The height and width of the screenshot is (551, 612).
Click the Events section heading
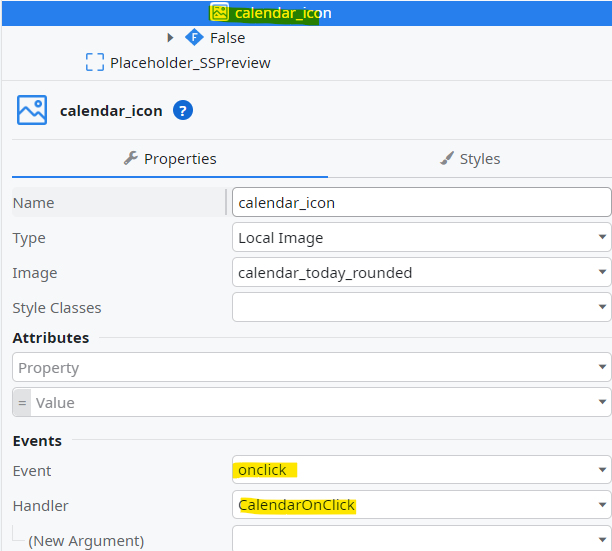[x=37, y=441]
